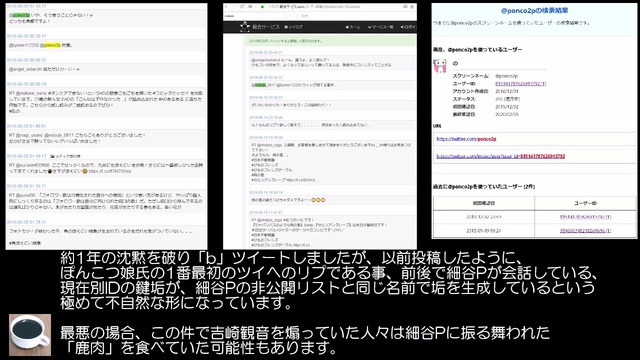Viewport: 640px width, 360px height.
Task: Click the star logo of 総合サービス
Action: click(x=245, y=27)
